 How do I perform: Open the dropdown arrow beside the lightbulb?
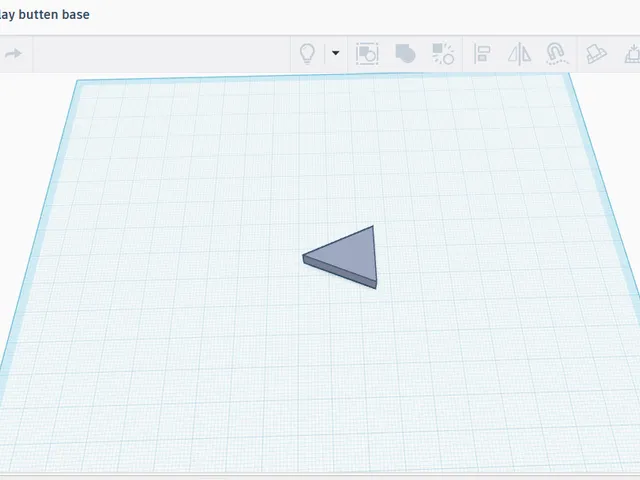[x=336, y=53]
